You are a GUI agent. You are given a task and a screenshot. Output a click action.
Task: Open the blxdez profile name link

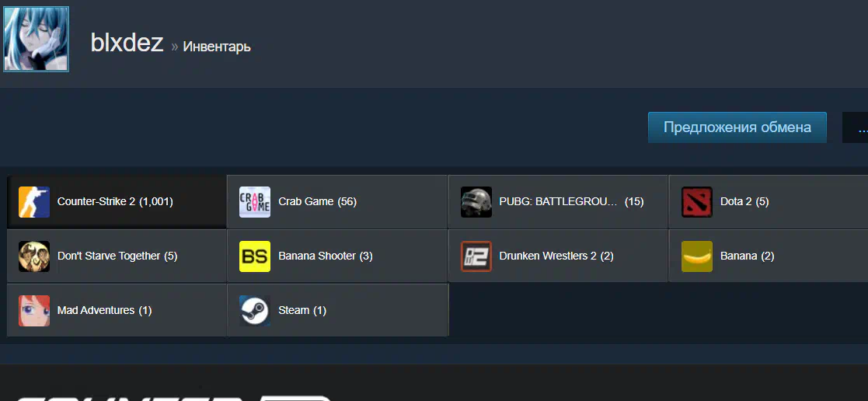pyautogui.click(x=127, y=43)
